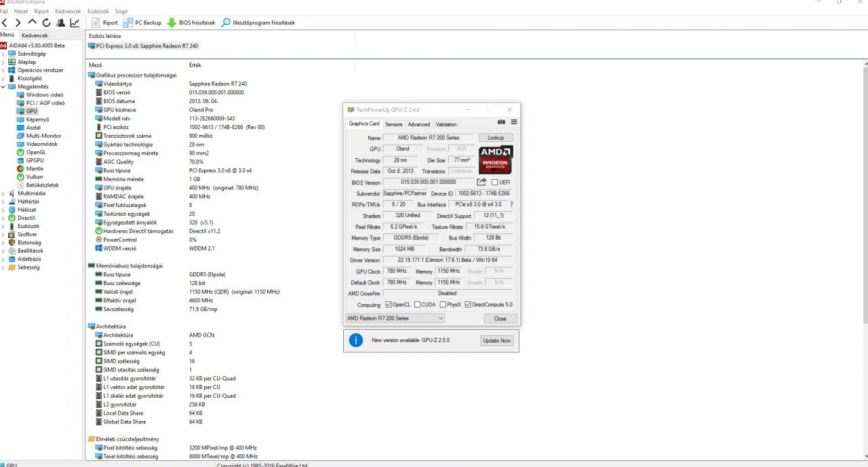Expand the Kiszolgáló tree node
Image resolution: width=868 pixels, height=467 pixels.
coord(3,78)
